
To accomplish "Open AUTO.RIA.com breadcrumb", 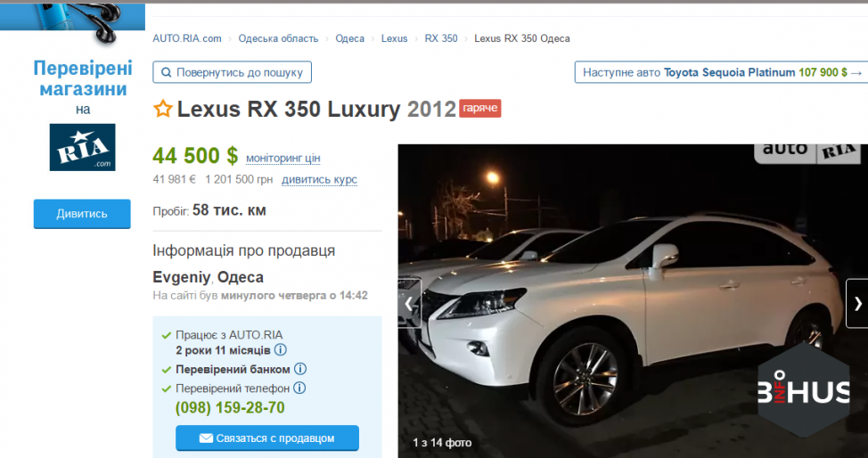I will pos(187,38).
